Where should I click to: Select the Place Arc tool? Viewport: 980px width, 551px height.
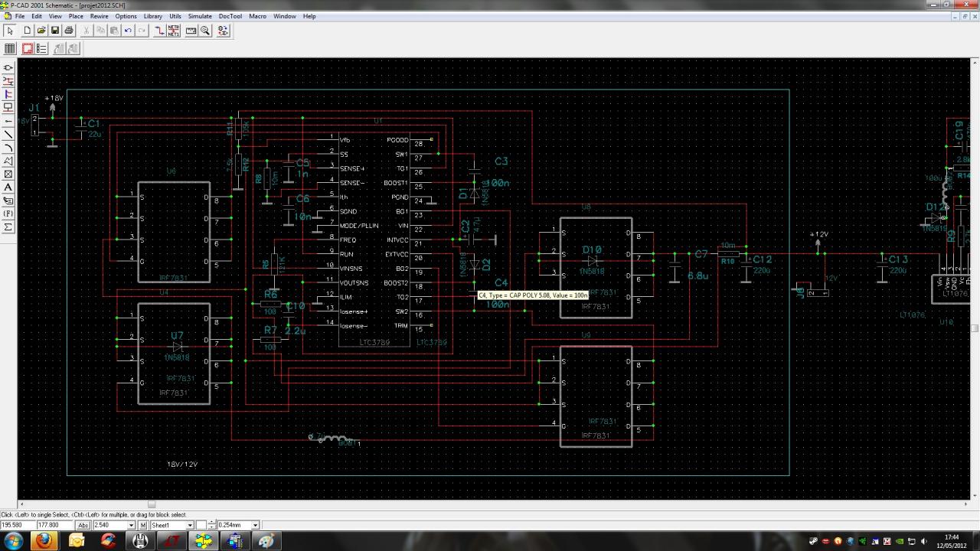[8, 148]
